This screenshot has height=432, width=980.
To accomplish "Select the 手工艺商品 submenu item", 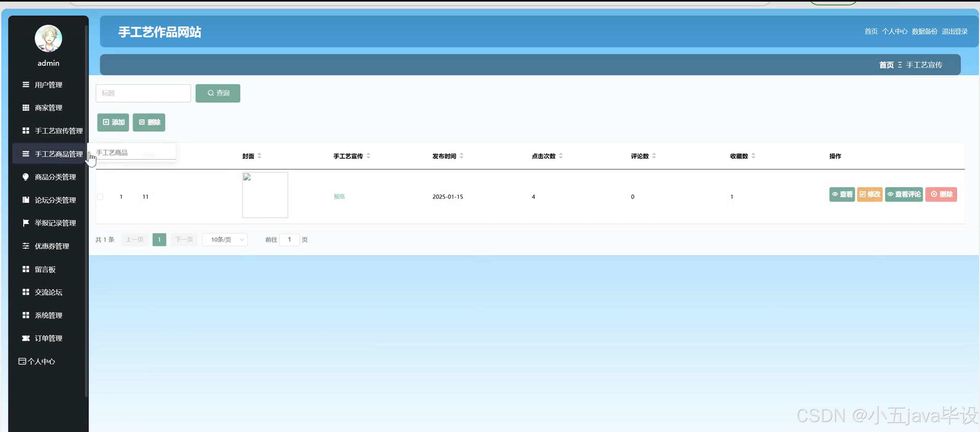I will (x=112, y=152).
